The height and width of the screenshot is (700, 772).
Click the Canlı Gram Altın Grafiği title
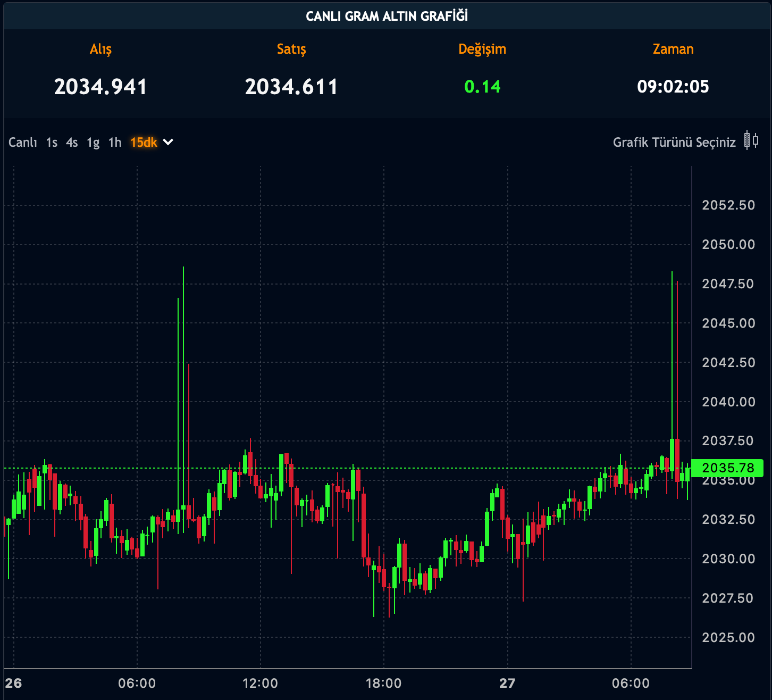pos(387,16)
